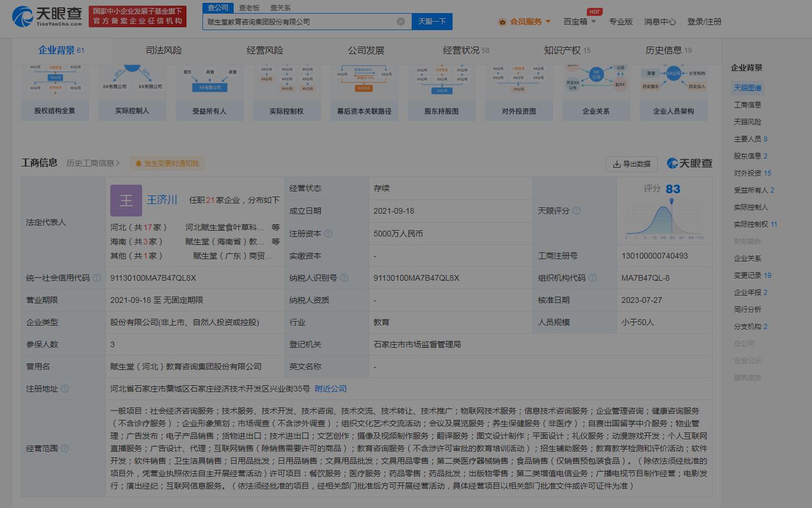812x508 pixels.
Task: Expand 历史工商信息 link
Action: coord(93,163)
